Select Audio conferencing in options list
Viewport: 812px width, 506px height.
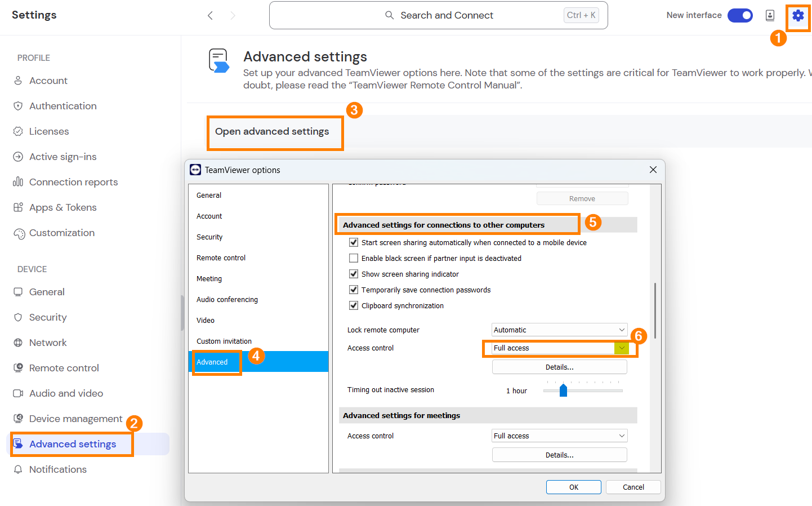click(258, 299)
